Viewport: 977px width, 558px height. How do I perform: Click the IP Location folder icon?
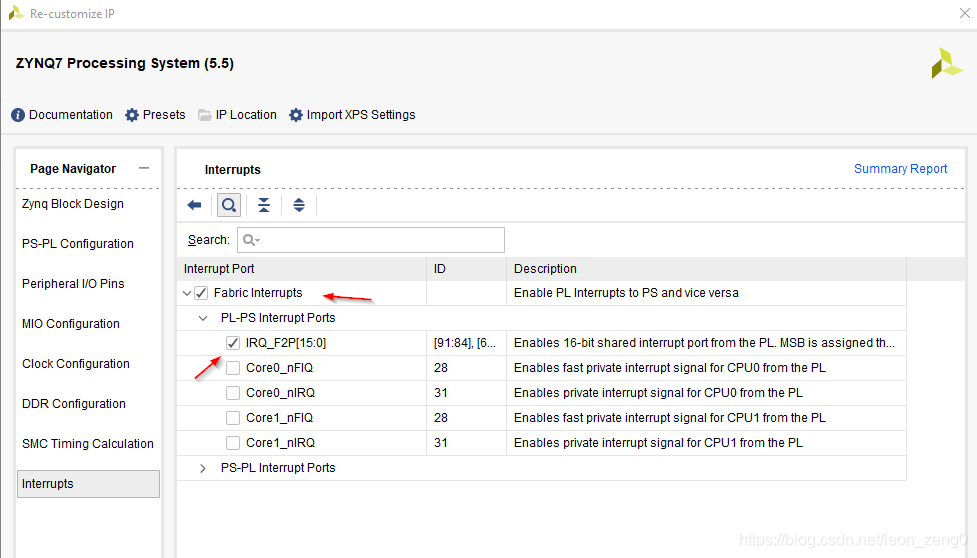204,115
